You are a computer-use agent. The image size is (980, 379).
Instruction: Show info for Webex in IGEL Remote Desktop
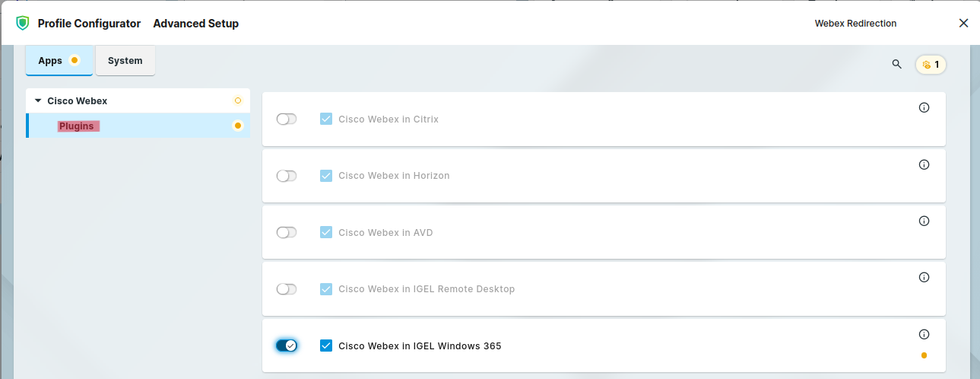(924, 278)
